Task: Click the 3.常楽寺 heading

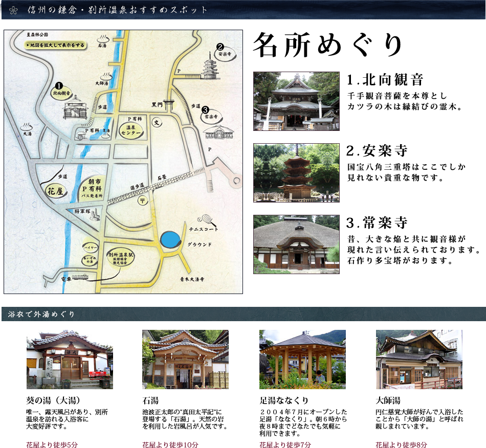Action: click(x=377, y=222)
